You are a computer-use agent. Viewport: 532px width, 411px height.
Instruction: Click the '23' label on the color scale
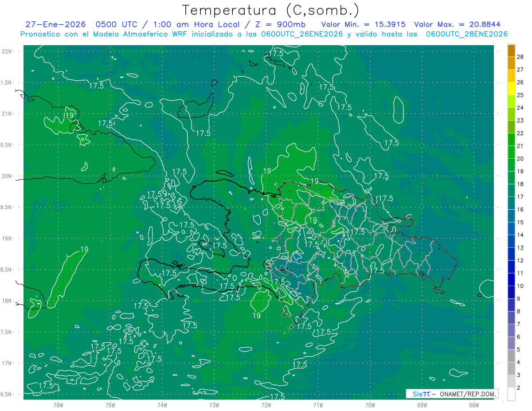tap(520, 121)
